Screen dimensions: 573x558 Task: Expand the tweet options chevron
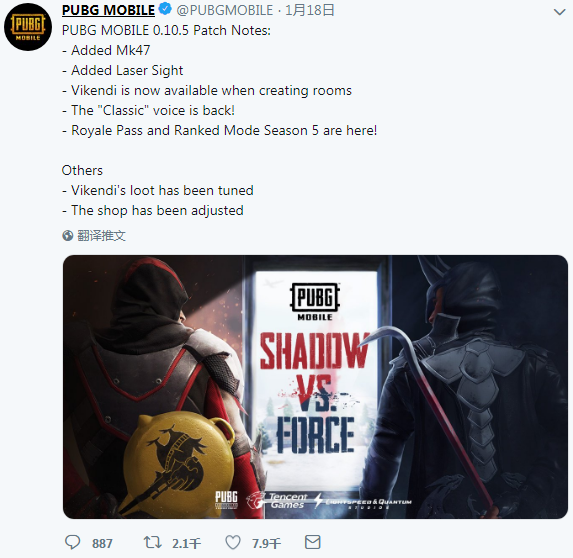(x=559, y=13)
